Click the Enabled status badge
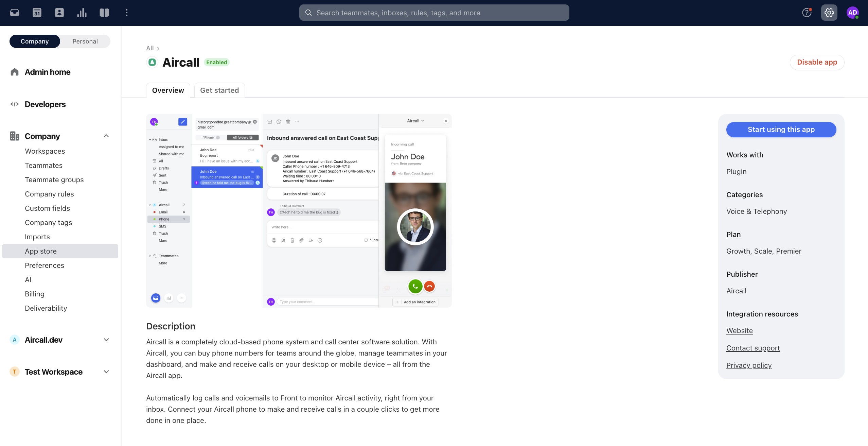Image resolution: width=868 pixels, height=446 pixels. 217,62
